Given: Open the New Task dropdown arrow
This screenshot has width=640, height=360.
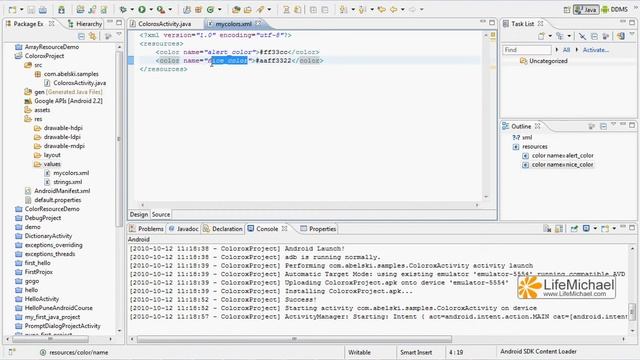Looking at the screenshot, I should pyautogui.click(x=550, y=36).
